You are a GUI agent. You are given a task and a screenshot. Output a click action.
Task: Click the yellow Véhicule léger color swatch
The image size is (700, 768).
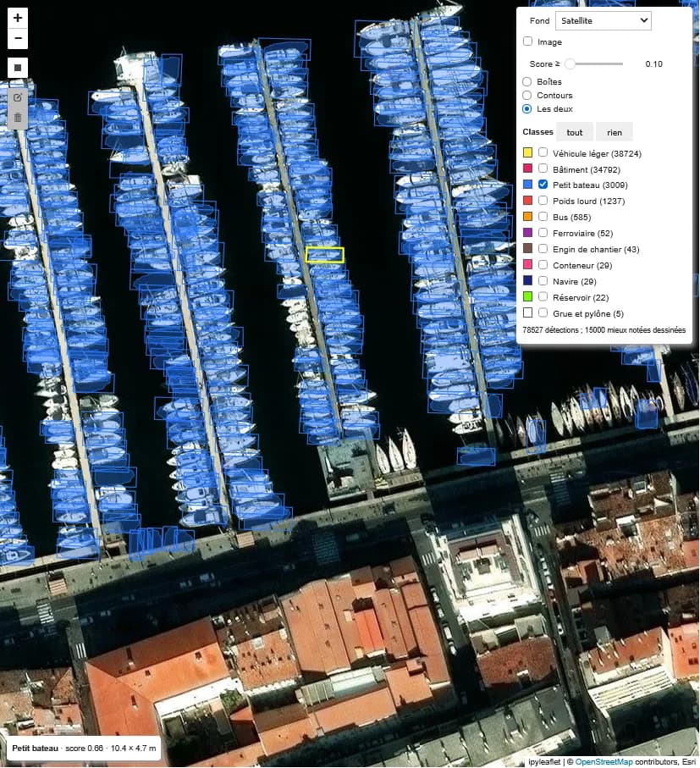pos(527,152)
